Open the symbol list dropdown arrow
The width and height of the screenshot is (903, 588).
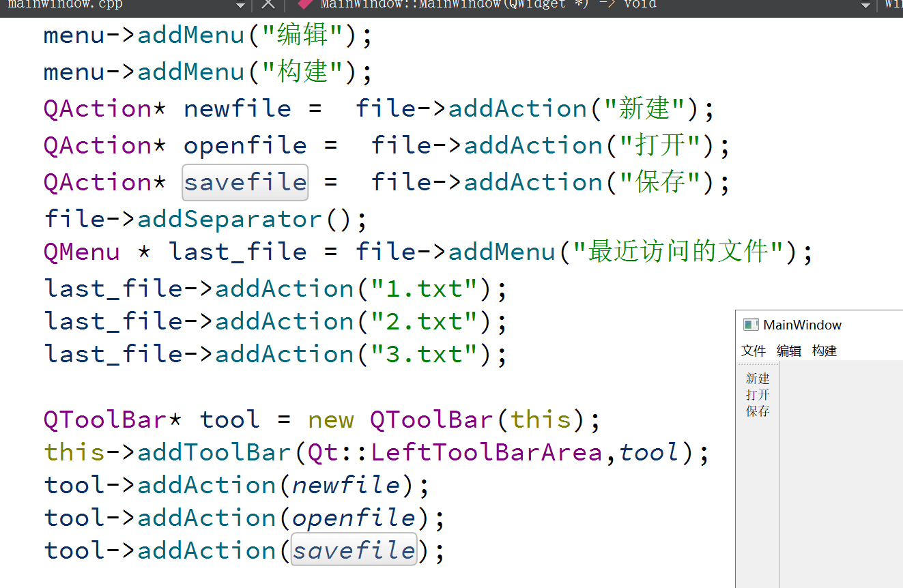pos(865,5)
